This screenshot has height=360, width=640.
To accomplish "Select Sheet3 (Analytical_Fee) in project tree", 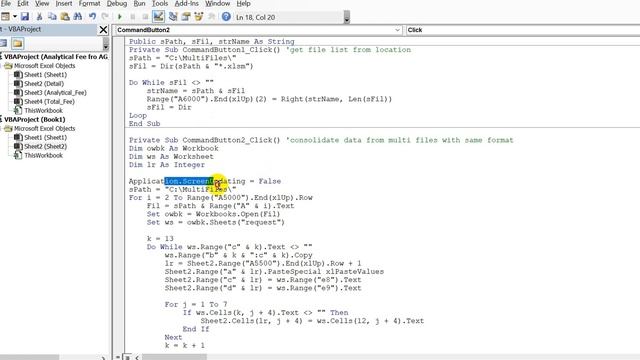I will click(55, 93).
